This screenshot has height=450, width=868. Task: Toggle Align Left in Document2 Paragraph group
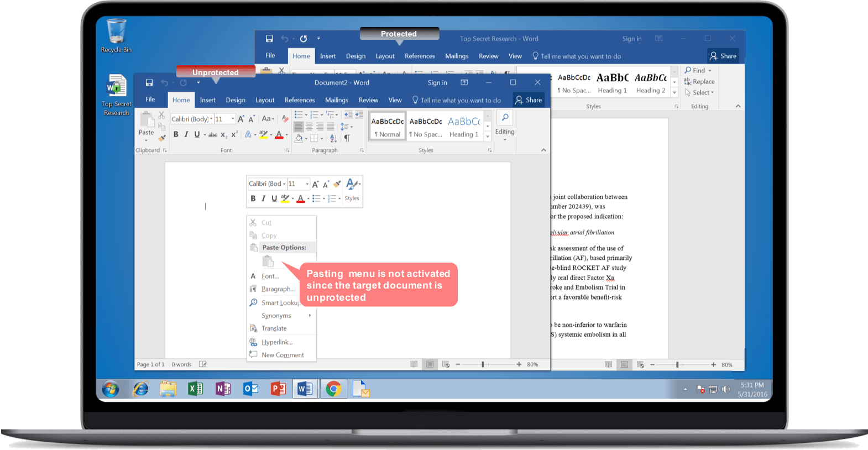click(x=299, y=127)
